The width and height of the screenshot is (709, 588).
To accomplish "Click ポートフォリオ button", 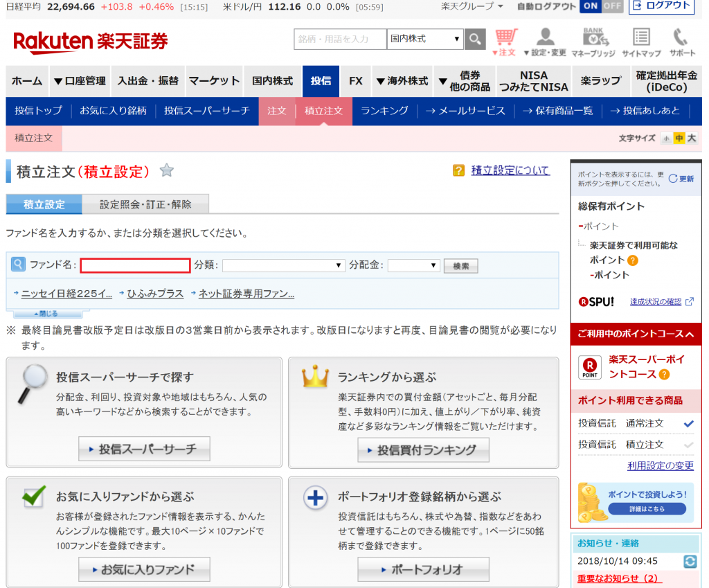I will tap(423, 569).
